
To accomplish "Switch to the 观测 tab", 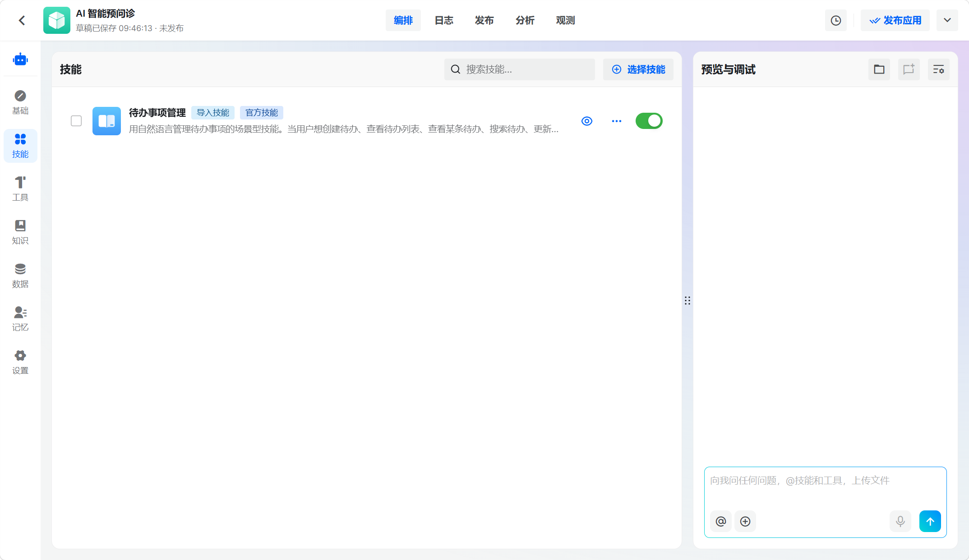I will 566,20.
